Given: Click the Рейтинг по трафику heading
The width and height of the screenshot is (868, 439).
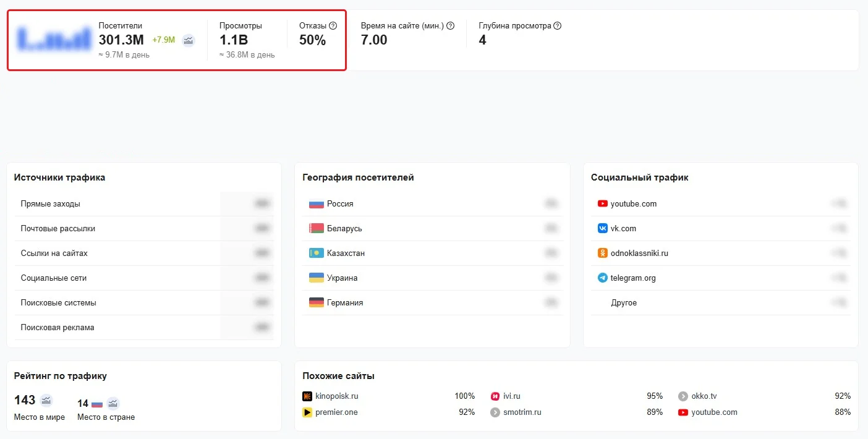Looking at the screenshot, I should click(x=61, y=376).
